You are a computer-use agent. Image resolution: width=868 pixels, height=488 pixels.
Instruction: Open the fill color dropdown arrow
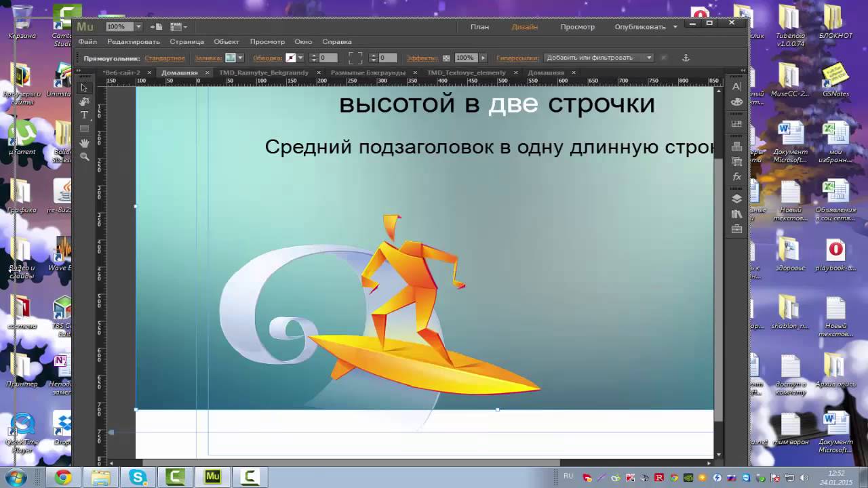[240, 58]
